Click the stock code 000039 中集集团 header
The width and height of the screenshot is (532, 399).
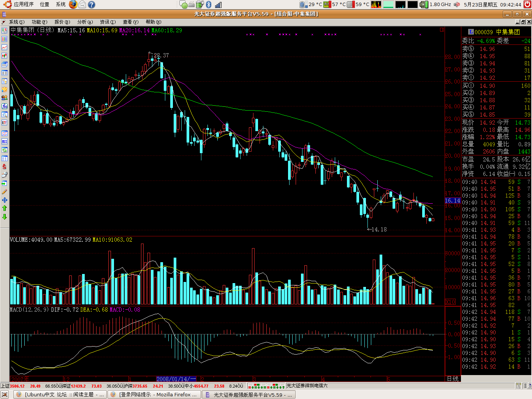tap(494, 32)
